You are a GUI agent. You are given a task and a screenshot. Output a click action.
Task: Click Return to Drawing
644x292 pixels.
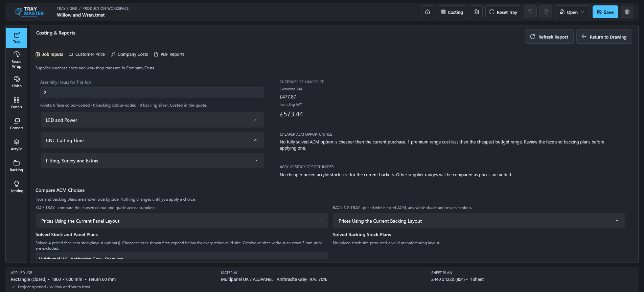click(604, 37)
